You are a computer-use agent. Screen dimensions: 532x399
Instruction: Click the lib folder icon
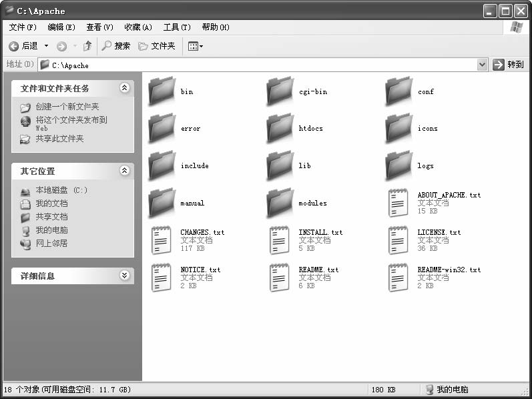coord(280,165)
